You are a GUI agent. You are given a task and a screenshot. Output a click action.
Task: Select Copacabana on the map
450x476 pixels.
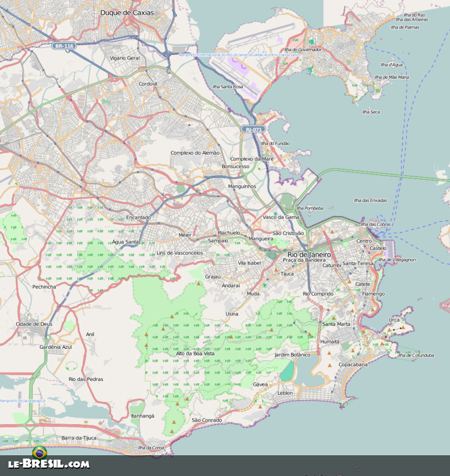(353, 365)
